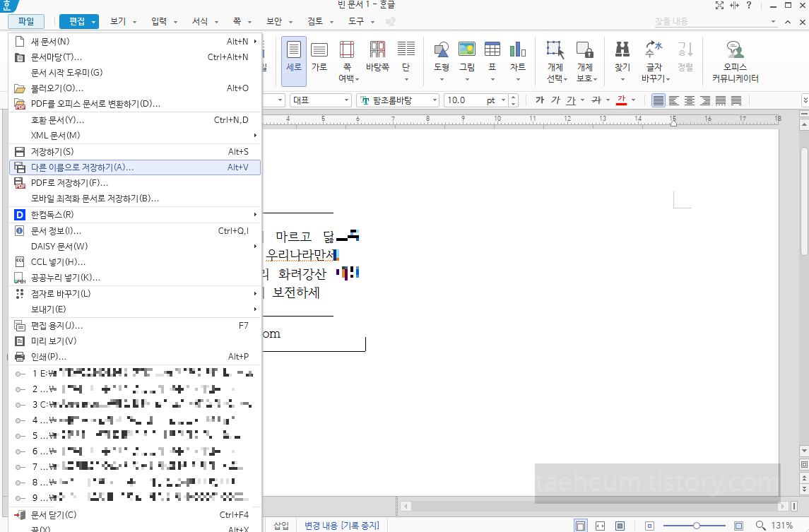809x532 pixels.
Task: Open the 보기 menu
Action: point(119,21)
